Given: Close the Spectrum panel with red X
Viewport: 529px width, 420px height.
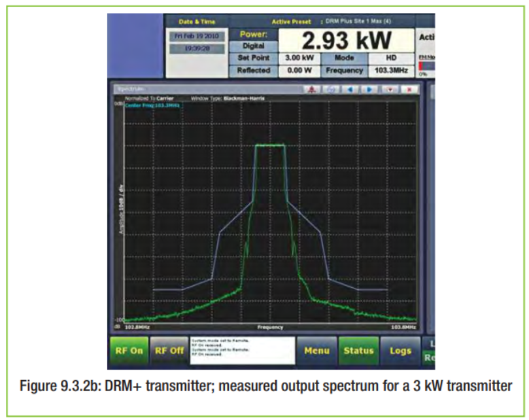Looking at the screenshot, I should pyautogui.click(x=409, y=90).
